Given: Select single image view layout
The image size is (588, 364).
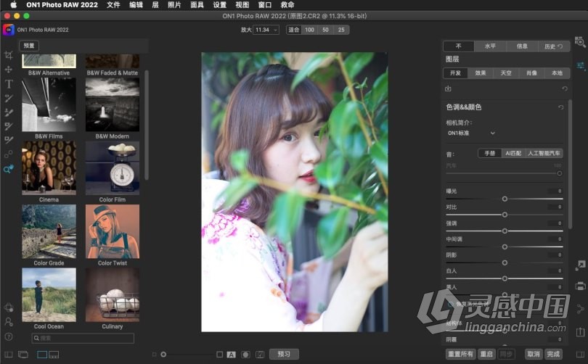Looking at the screenshot, I should [x=42, y=355].
